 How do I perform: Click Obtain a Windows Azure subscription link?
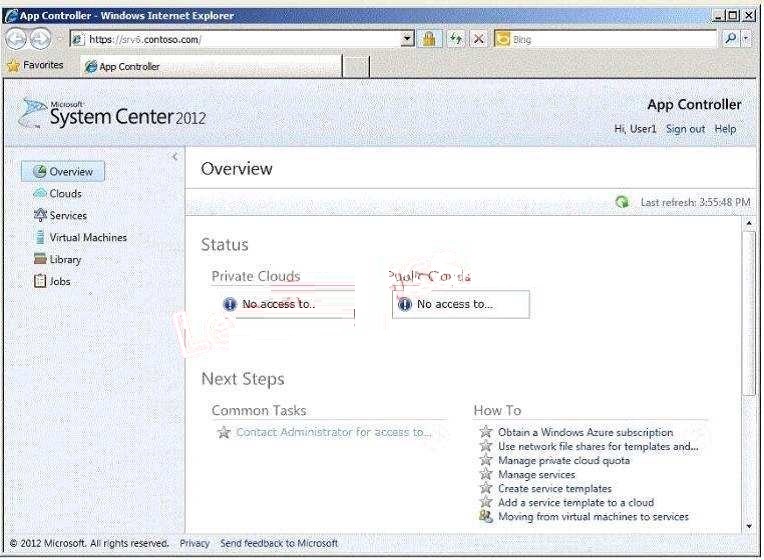(585, 432)
